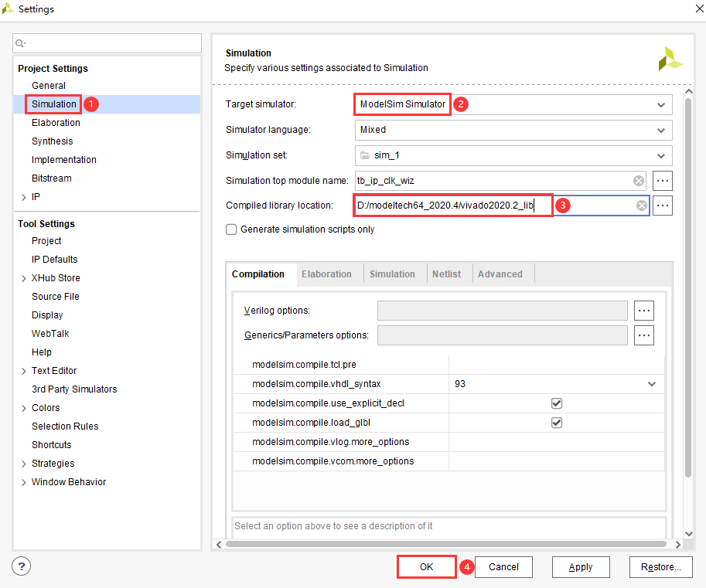Expand the Window Behavior node
Image resolution: width=706 pixels, height=588 pixels.
[24, 482]
